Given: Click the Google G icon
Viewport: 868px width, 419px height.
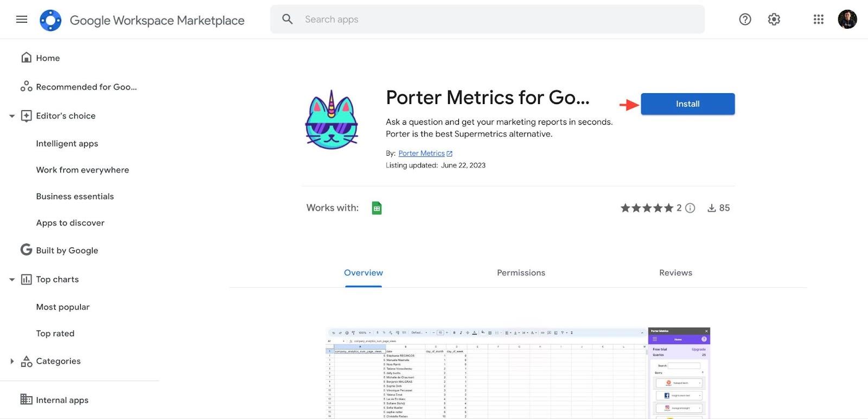Looking at the screenshot, I should [26, 249].
